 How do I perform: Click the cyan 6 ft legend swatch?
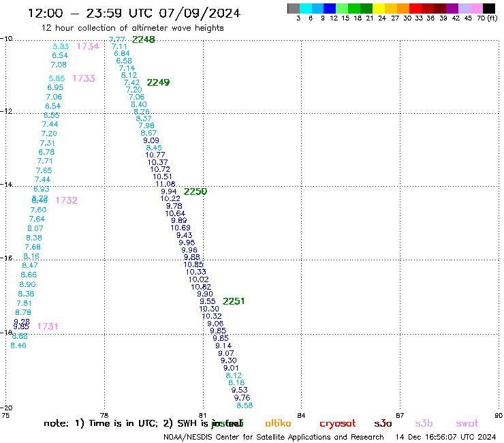point(306,9)
